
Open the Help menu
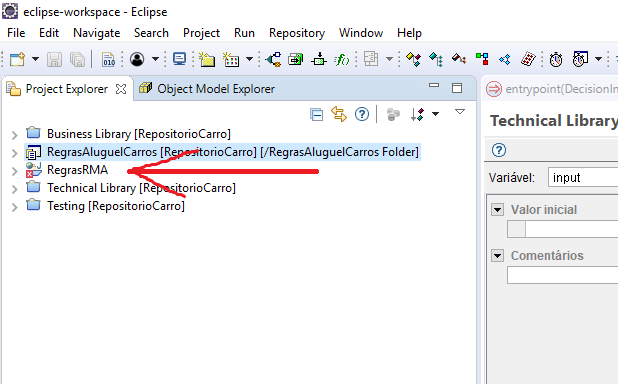(x=410, y=33)
